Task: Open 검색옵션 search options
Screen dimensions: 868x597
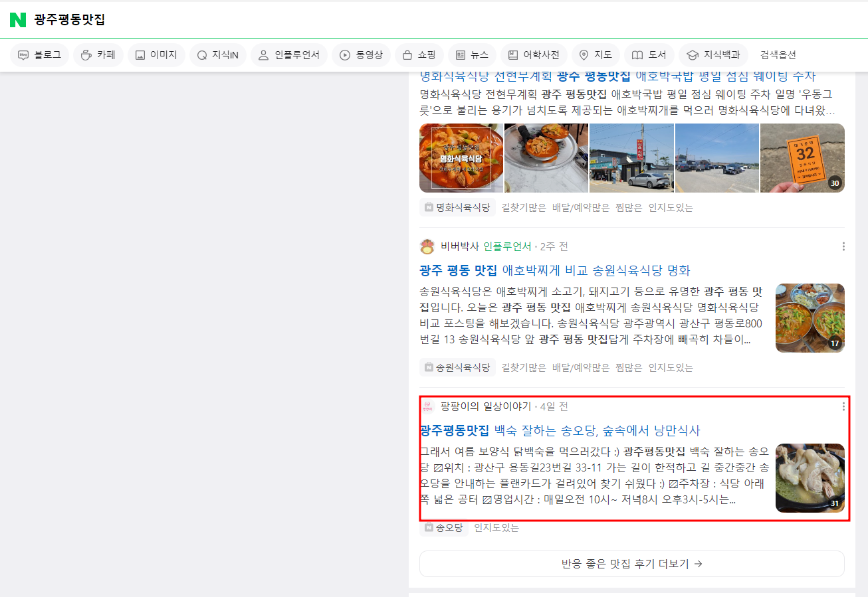Action: click(x=778, y=55)
